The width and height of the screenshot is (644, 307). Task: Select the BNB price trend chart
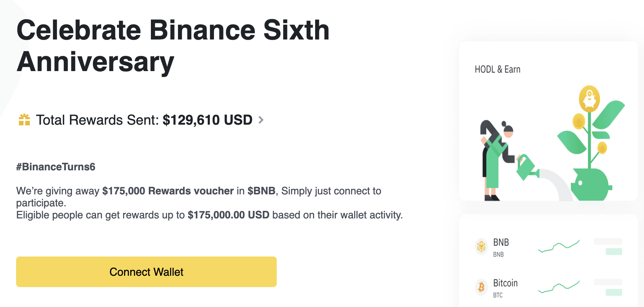click(559, 246)
